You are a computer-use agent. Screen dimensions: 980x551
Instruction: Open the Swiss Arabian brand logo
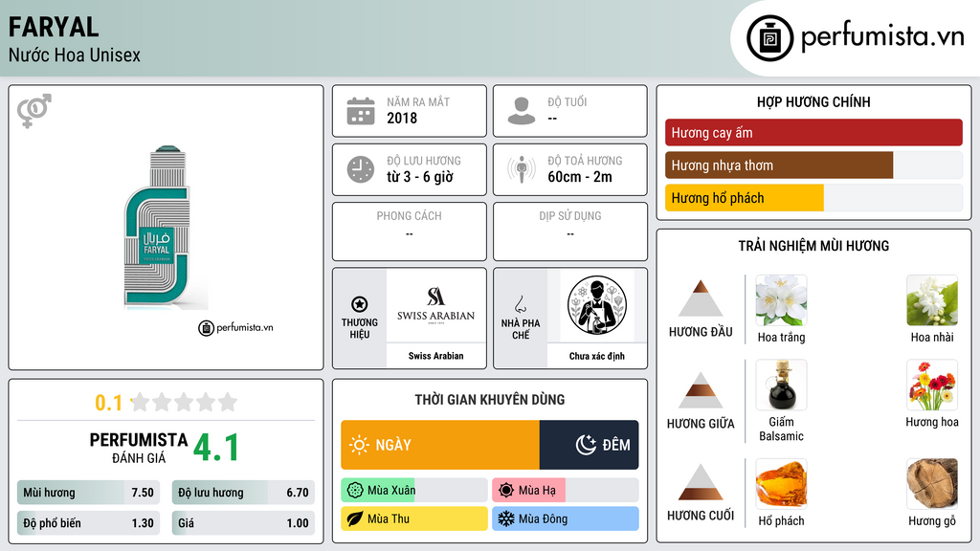(435, 305)
